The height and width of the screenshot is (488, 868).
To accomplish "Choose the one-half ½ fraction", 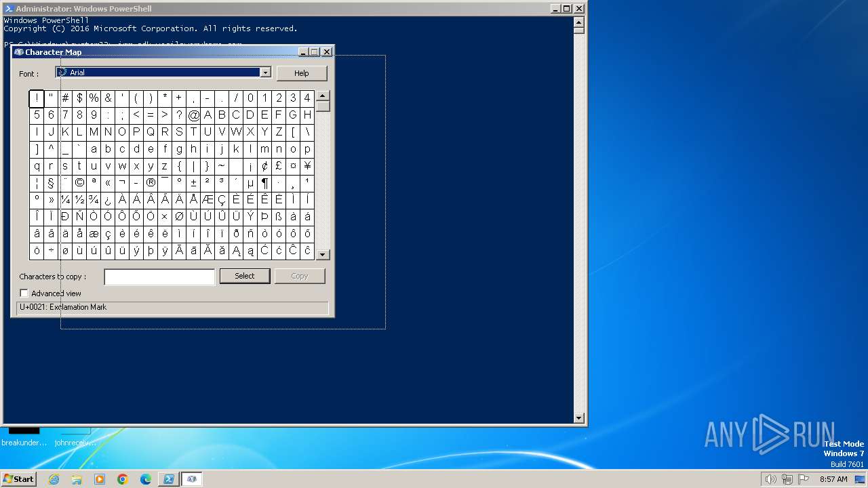I will tap(79, 200).
